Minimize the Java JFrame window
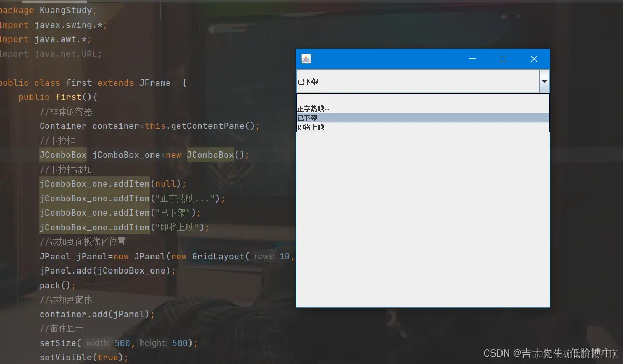 coord(473,59)
